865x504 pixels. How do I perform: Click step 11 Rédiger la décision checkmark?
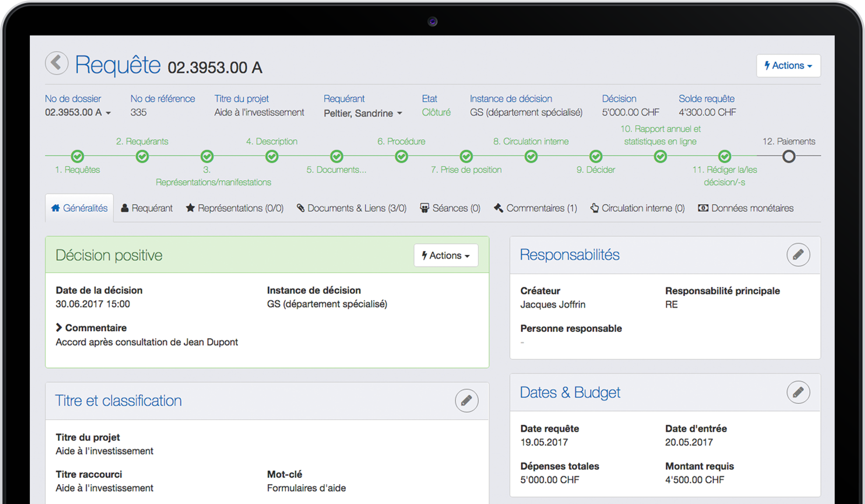click(x=724, y=156)
